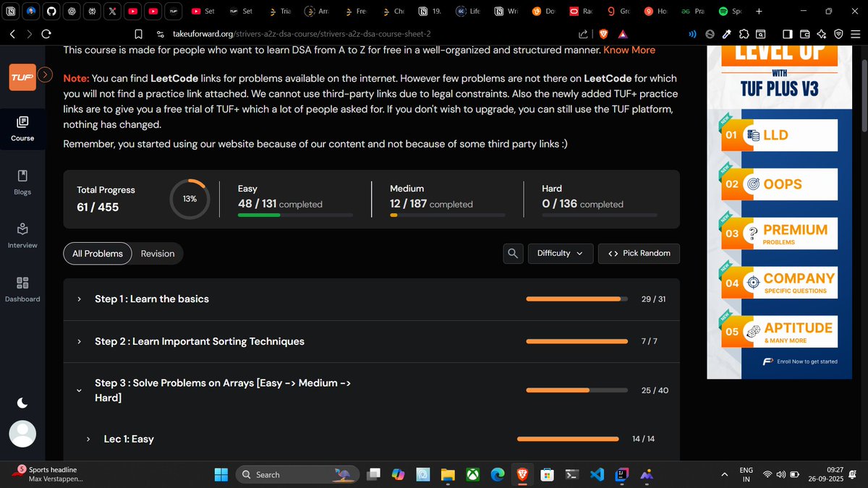Open the profile avatar in sidebar
This screenshot has height=488, width=868.
(x=22, y=434)
